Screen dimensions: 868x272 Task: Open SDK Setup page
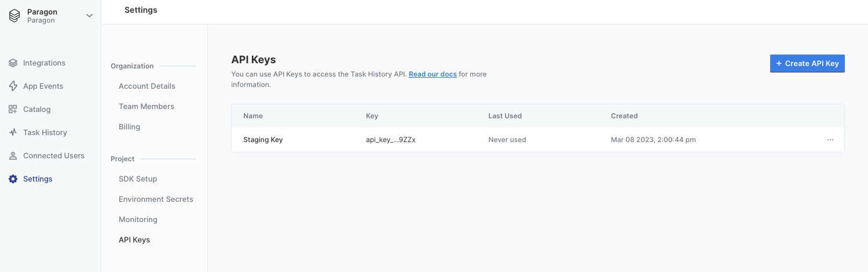coord(138,179)
